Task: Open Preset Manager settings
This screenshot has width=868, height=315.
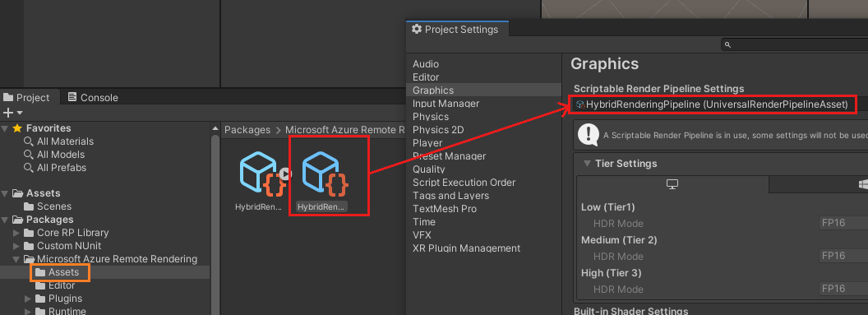Action: point(449,156)
